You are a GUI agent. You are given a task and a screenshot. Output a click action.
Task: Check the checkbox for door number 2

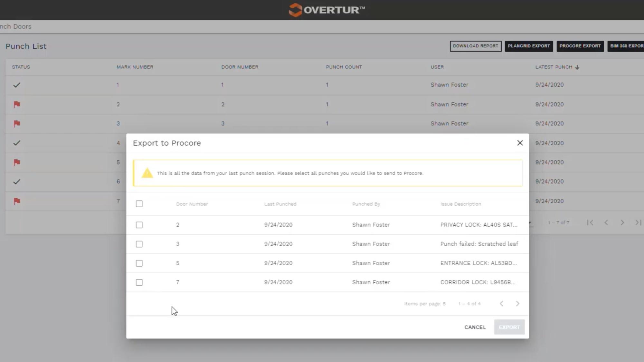[139, 225]
